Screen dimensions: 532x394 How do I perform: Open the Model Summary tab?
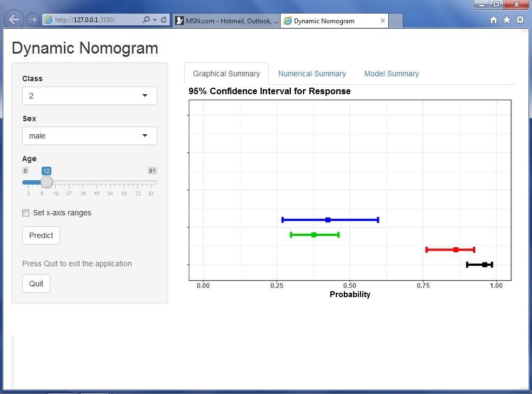391,74
